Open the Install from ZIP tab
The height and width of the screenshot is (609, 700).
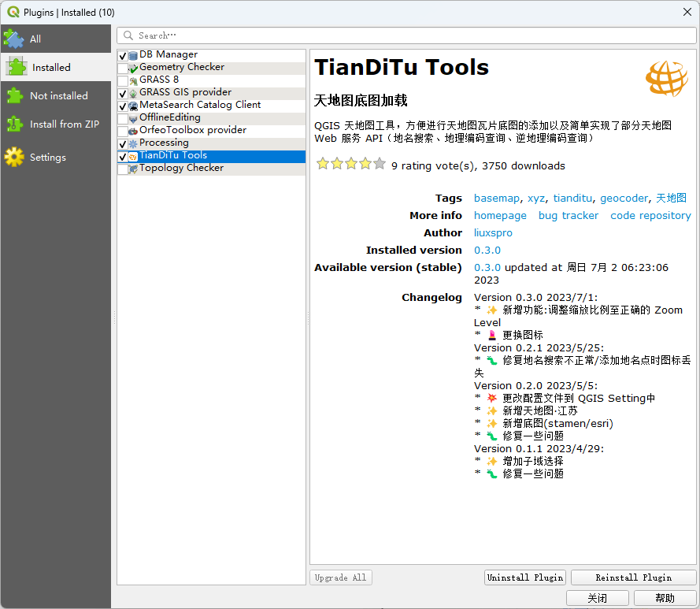click(x=64, y=124)
